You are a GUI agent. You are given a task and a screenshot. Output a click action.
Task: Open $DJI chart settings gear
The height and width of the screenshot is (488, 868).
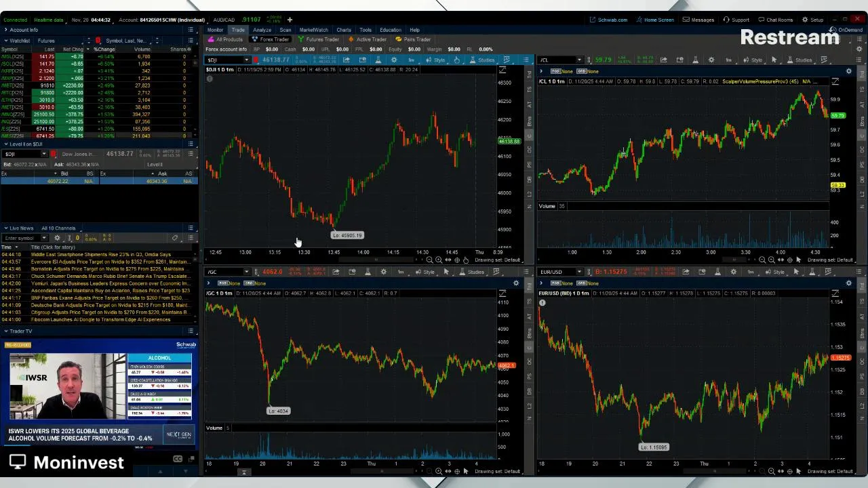tap(395, 60)
